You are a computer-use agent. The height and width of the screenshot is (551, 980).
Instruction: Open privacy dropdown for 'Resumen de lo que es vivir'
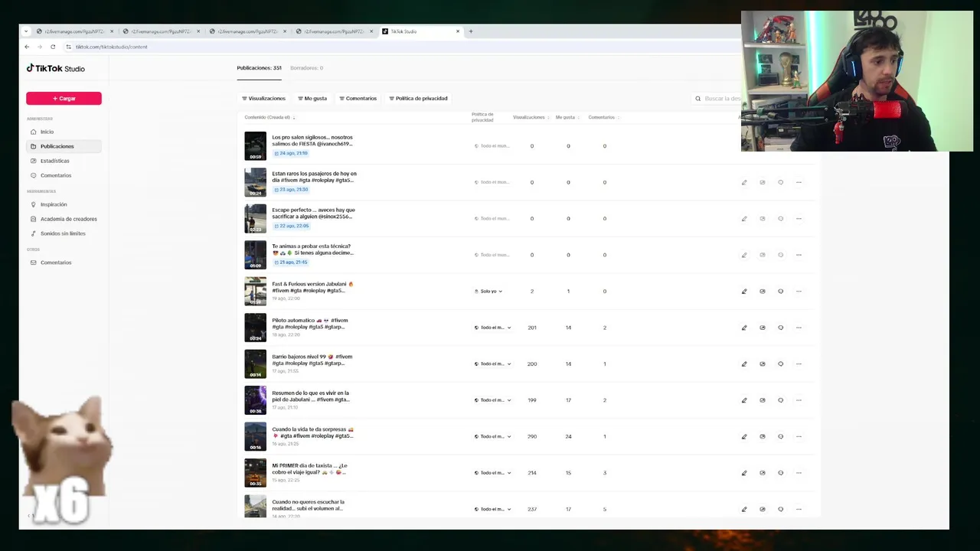pos(492,400)
